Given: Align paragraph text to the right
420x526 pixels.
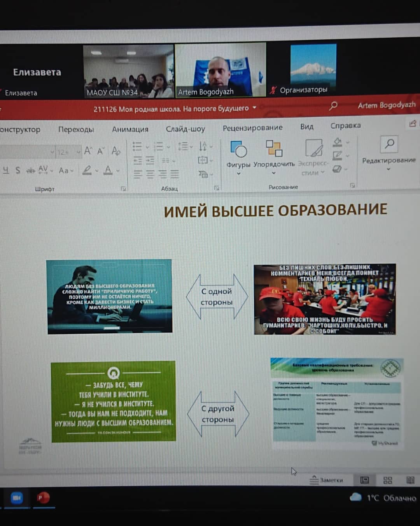Looking at the screenshot, I should [x=163, y=174].
